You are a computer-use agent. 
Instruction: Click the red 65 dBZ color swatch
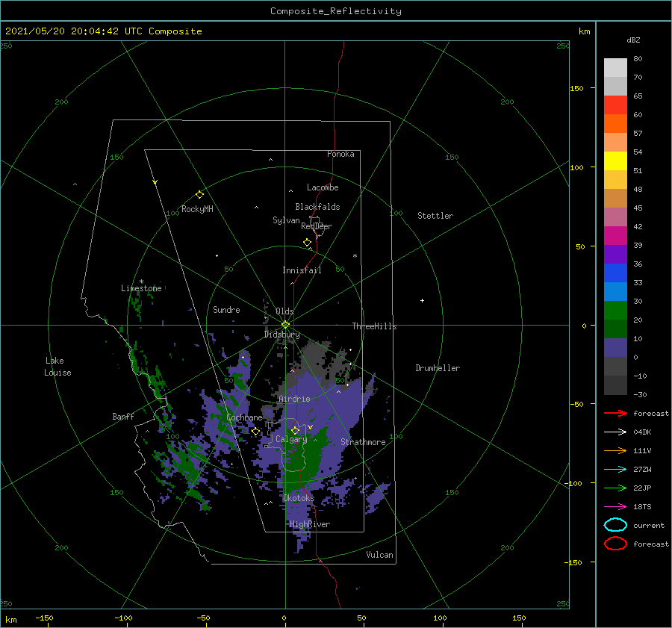point(615,105)
